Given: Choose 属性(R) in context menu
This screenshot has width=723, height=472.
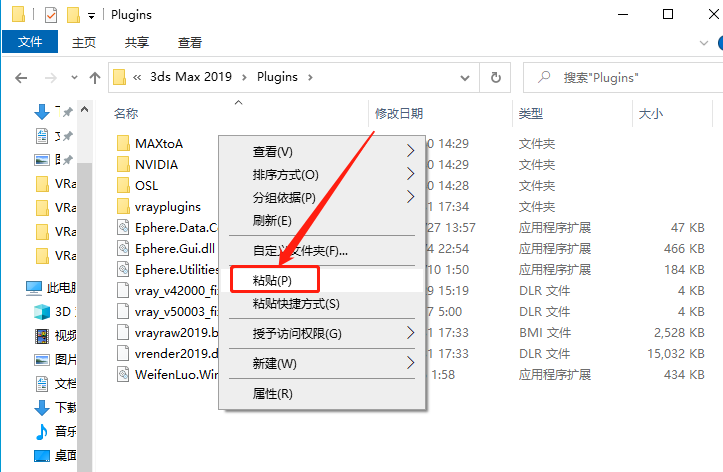Looking at the screenshot, I should pos(322,393).
